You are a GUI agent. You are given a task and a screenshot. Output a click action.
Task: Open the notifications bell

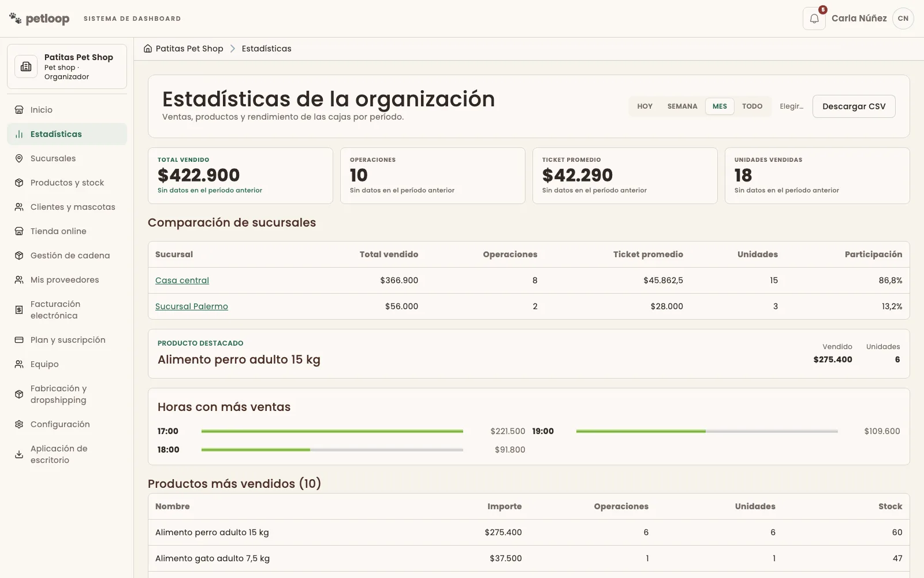[814, 18]
